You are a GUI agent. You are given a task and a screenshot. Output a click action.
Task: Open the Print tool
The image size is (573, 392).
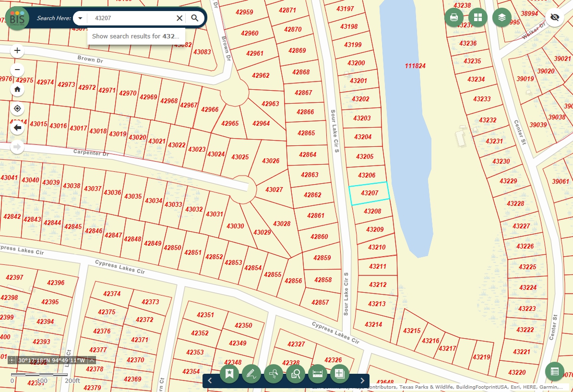pos(454,18)
